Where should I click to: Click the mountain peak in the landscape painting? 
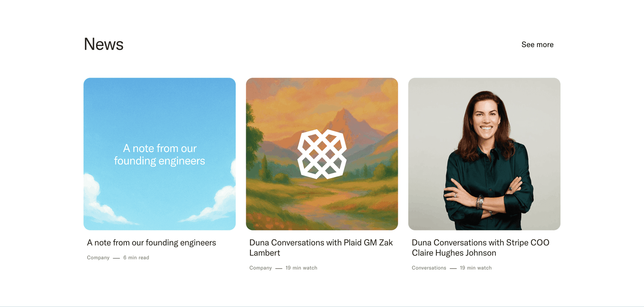pos(344,114)
